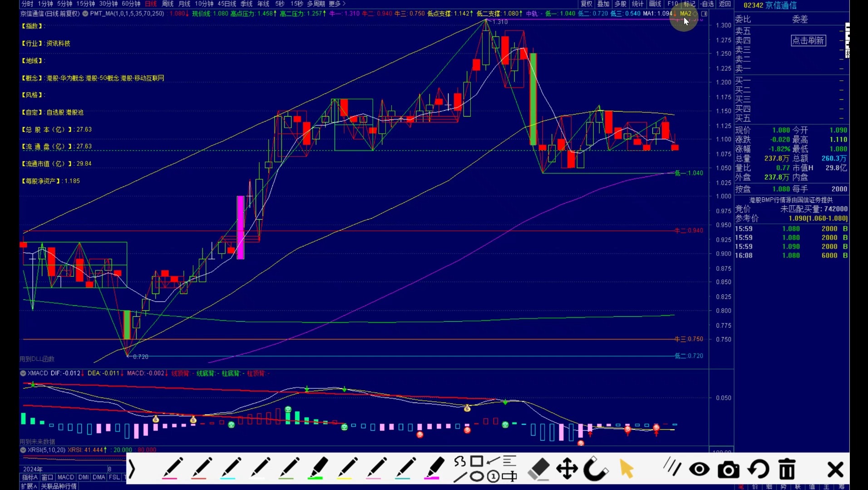This screenshot has height=490, width=868.
Task: Take a screenshot with the camera icon
Action: click(x=728, y=470)
